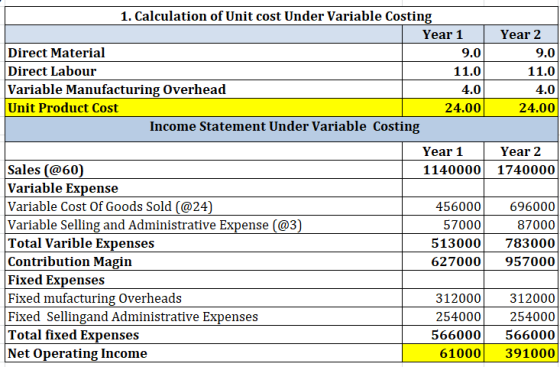Viewport: 560px width, 367px height.
Task: Select variable selling expense value 57000
Action: pos(443,225)
